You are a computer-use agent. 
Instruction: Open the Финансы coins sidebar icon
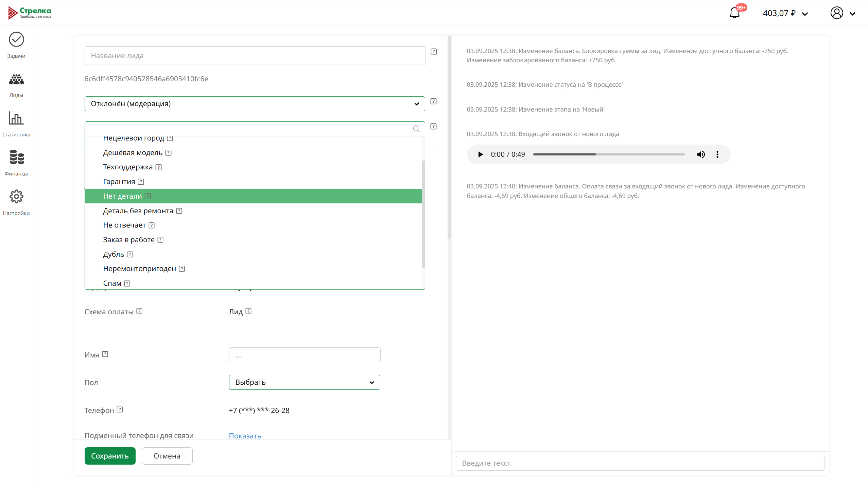coord(16,157)
